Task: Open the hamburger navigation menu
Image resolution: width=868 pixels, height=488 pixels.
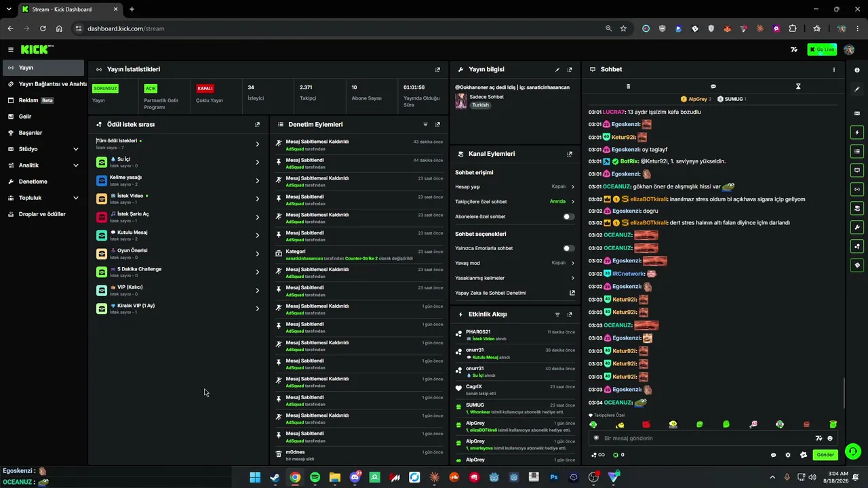Action: (x=11, y=49)
